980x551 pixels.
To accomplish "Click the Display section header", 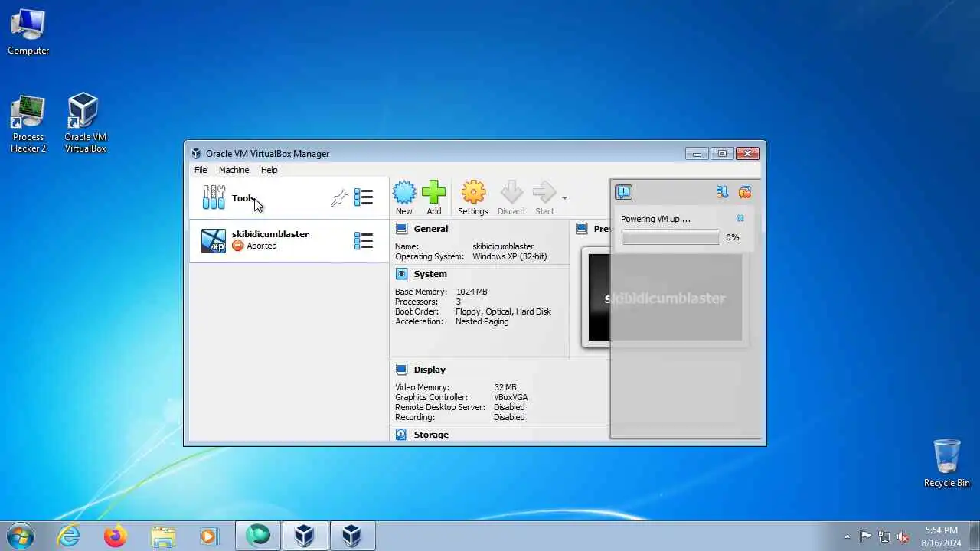I will click(x=430, y=370).
